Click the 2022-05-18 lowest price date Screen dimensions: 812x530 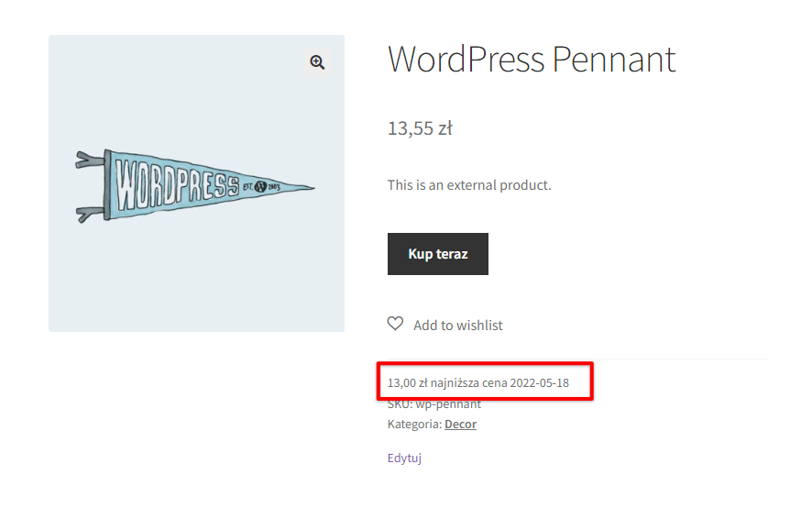click(540, 383)
